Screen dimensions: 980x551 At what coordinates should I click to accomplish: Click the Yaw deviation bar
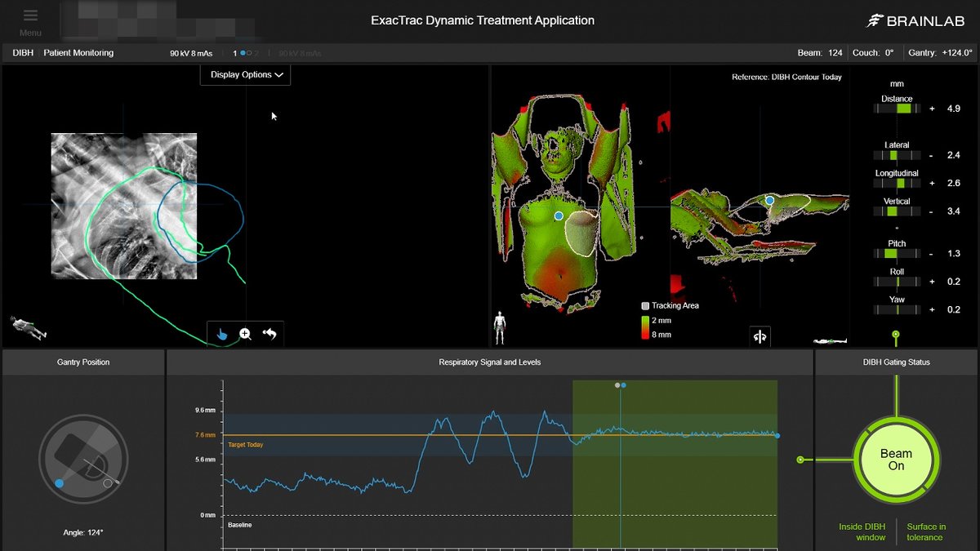click(x=897, y=309)
